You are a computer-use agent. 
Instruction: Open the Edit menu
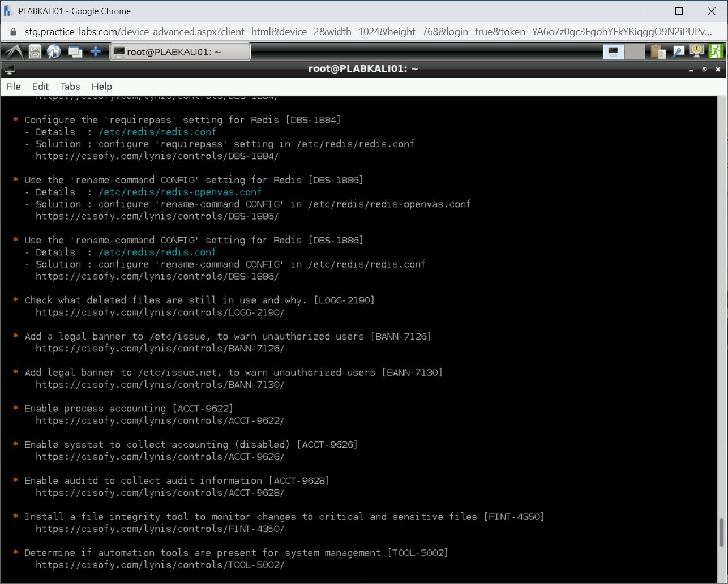pos(40,87)
